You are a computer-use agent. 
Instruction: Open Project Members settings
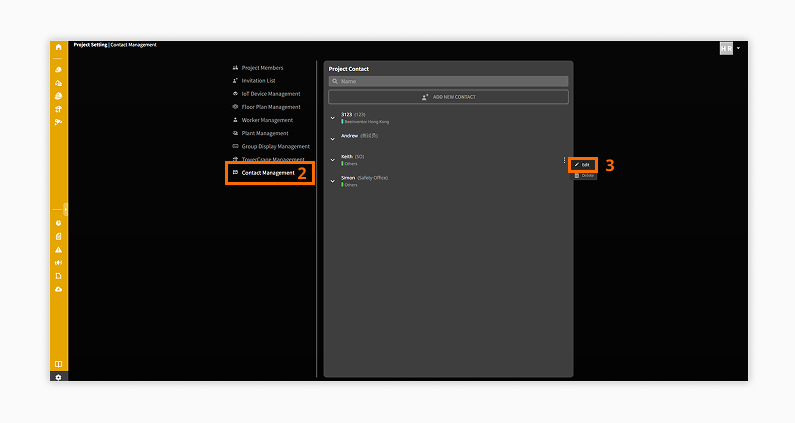[x=262, y=68]
